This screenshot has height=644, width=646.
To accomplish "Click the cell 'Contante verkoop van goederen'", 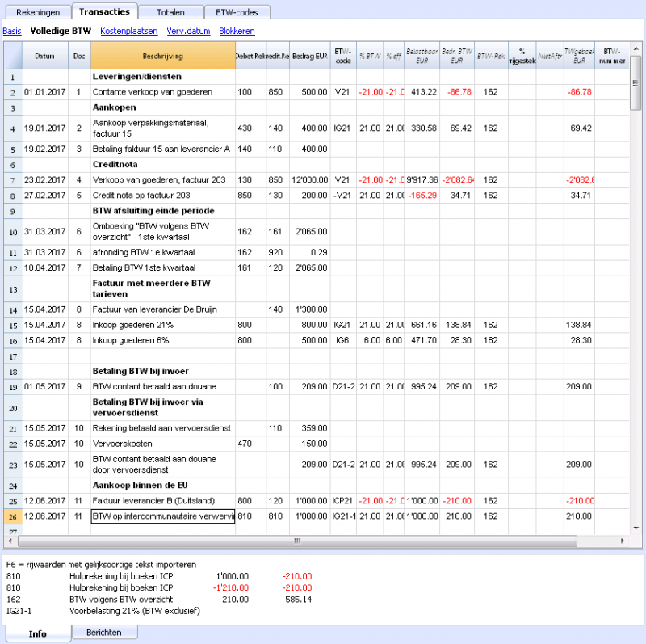I will coord(163,92).
